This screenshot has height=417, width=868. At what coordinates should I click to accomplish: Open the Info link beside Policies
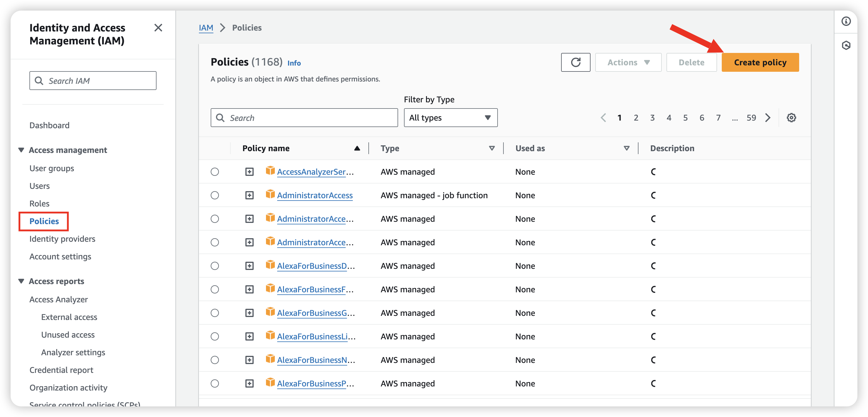tap(294, 63)
